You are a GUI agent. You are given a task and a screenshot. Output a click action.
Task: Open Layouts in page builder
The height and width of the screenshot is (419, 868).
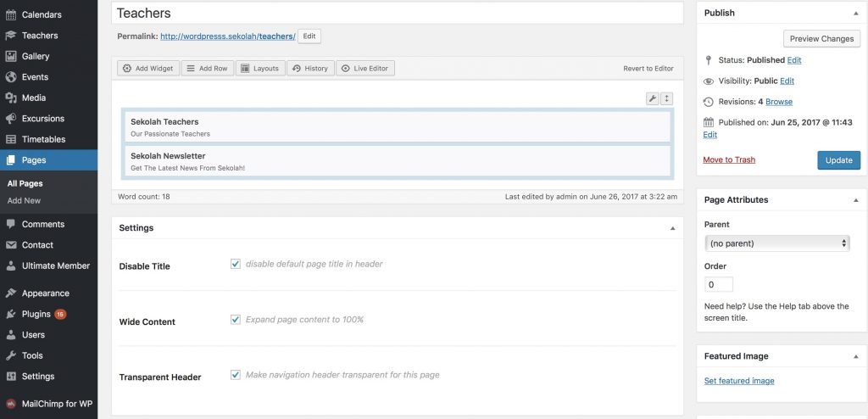[260, 68]
